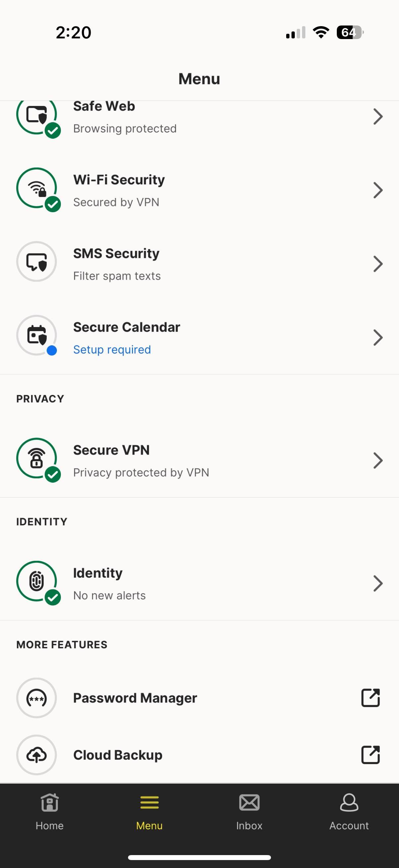Tap the Password Manager asterisks icon
Screen dimensions: 399x868
coord(37,698)
